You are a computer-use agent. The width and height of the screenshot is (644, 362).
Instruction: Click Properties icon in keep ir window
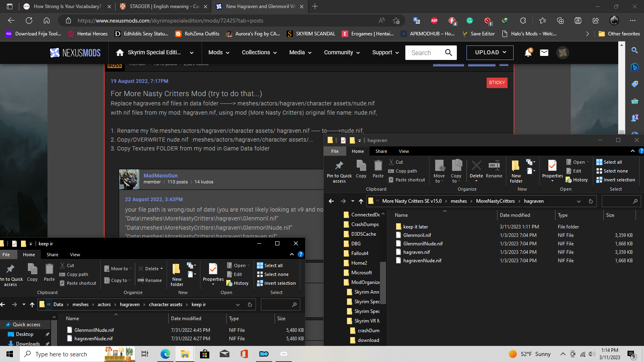coord(213,273)
